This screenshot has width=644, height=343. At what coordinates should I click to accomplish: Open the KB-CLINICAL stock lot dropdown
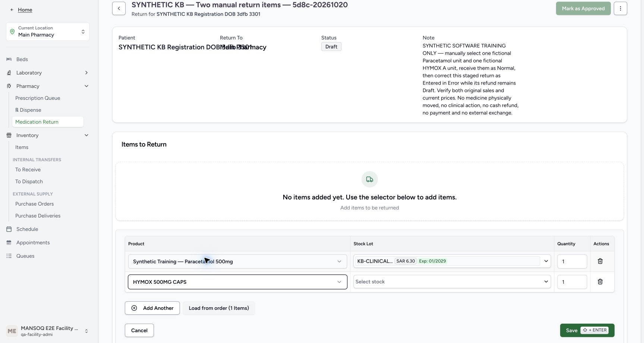click(x=452, y=261)
